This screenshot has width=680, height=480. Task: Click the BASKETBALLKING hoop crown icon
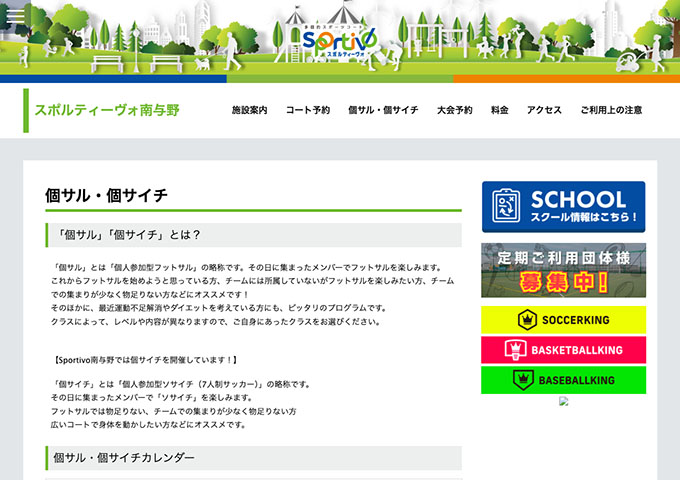[516, 349]
